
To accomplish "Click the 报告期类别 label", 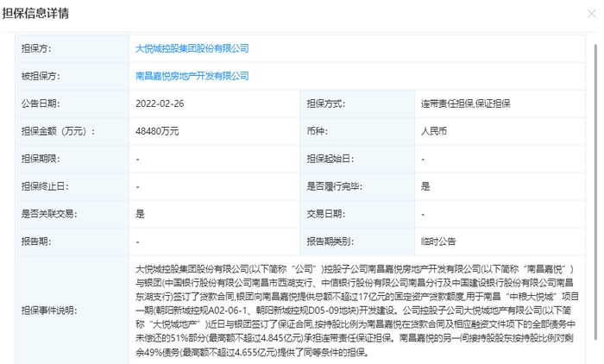I will [330, 242].
